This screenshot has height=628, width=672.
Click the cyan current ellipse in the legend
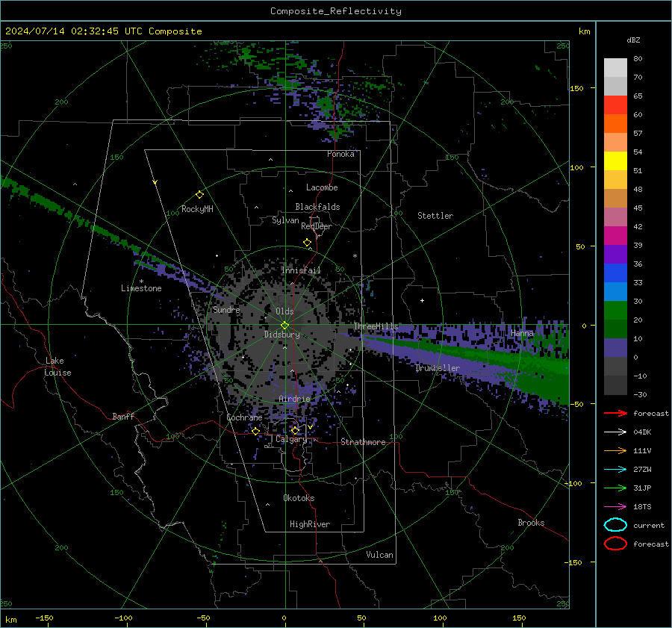point(615,525)
